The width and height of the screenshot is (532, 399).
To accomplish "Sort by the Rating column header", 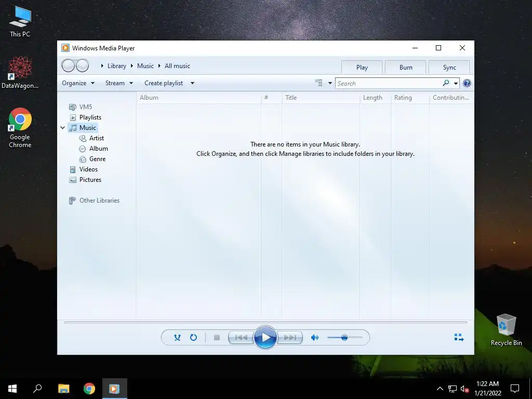I will pos(410,98).
